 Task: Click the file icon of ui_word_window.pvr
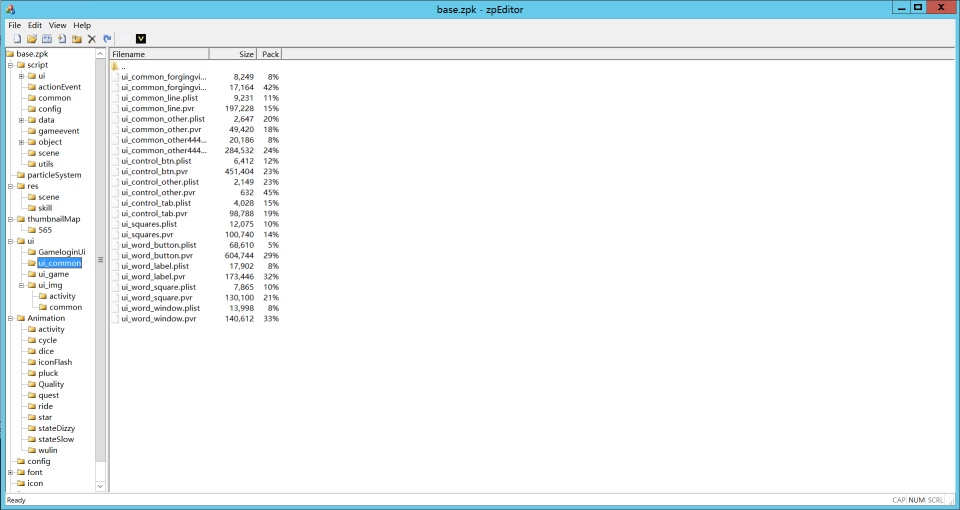tap(116, 319)
